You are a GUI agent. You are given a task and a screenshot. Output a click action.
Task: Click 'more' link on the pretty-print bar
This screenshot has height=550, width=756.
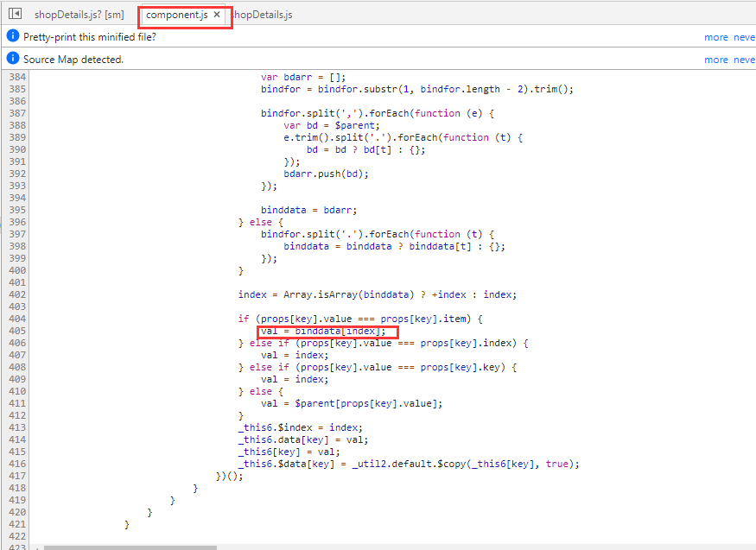pyautogui.click(x=716, y=37)
